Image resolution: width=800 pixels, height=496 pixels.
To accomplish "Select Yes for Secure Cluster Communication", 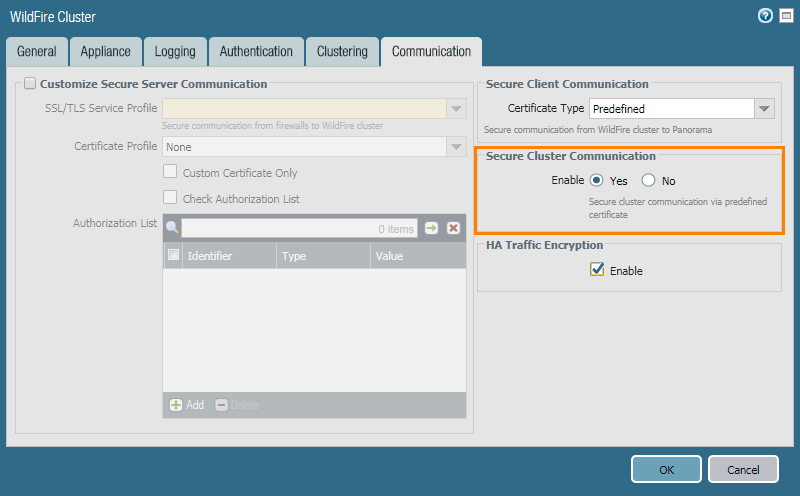I will tap(597, 181).
